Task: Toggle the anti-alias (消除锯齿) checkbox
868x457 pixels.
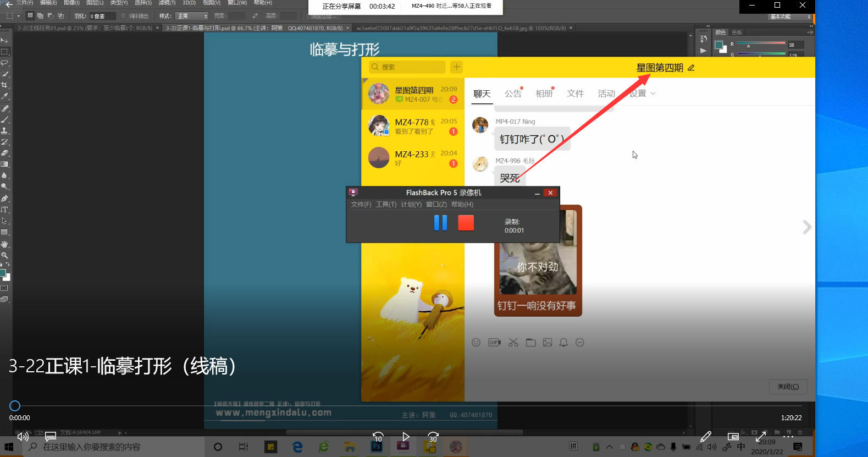Action: [x=124, y=16]
